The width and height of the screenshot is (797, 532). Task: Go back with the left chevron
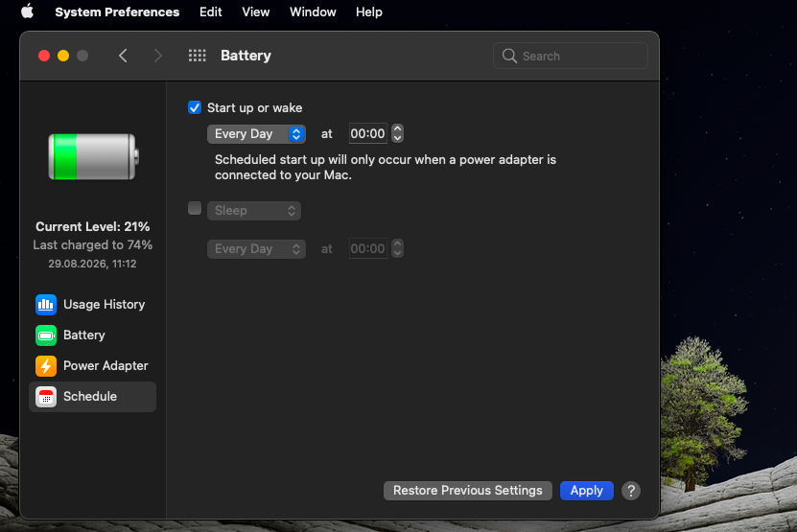[123, 56]
